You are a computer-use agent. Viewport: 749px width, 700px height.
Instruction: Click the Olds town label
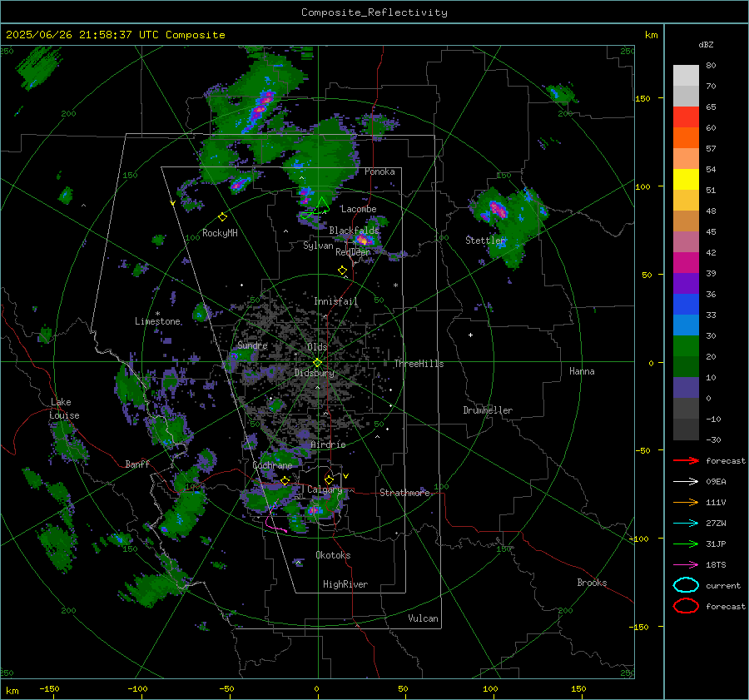click(x=317, y=346)
